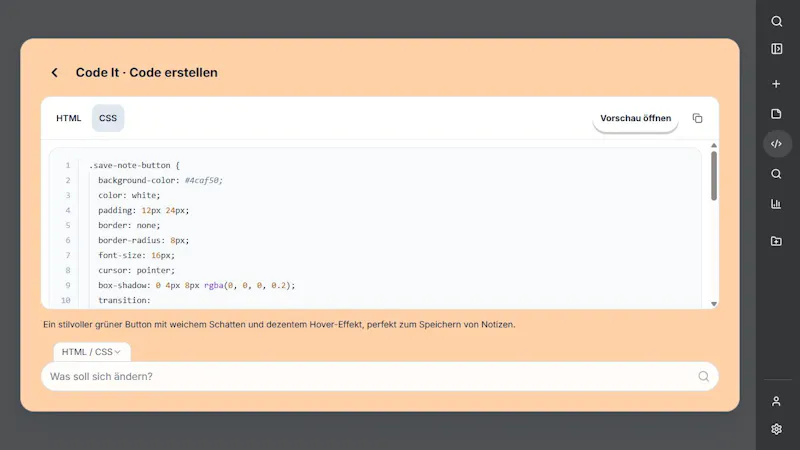Go back using the left chevron arrow
Image resolution: width=800 pixels, height=450 pixels.
click(x=55, y=72)
